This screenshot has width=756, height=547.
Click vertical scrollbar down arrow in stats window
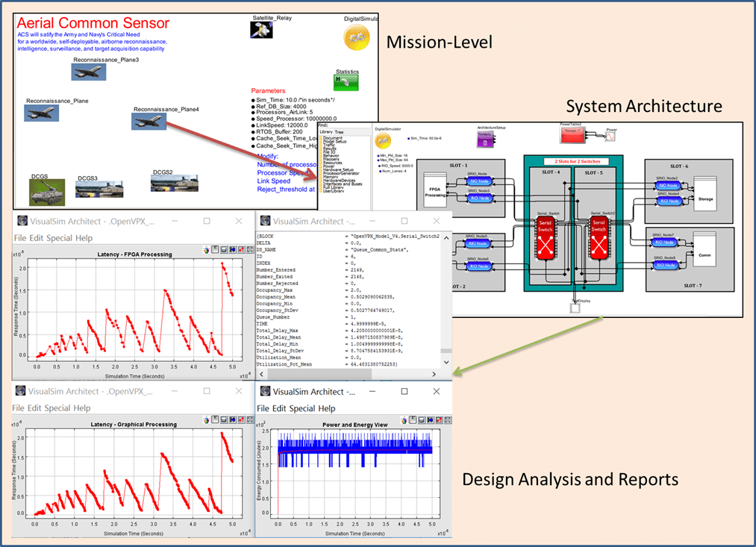coord(446,363)
